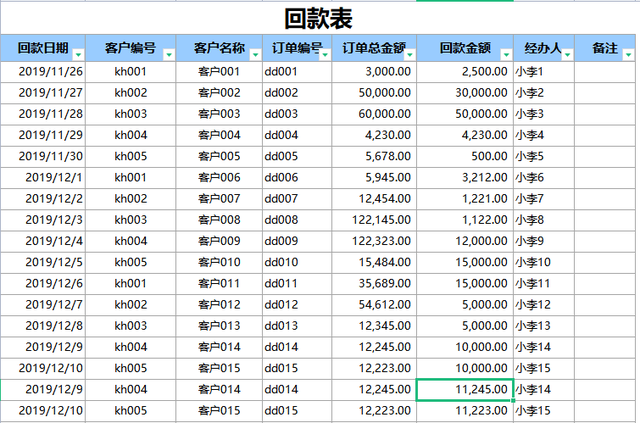This screenshot has height=423, width=640.
Task: Select customer name cell 客户007
Action: (x=219, y=199)
